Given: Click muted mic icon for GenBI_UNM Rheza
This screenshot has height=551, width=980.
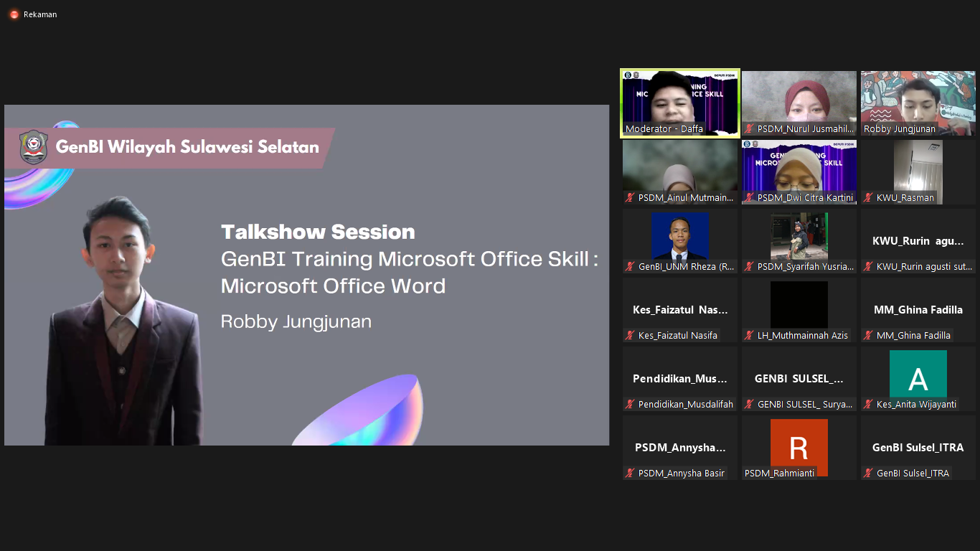Looking at the screenshot, I should 630,267.
